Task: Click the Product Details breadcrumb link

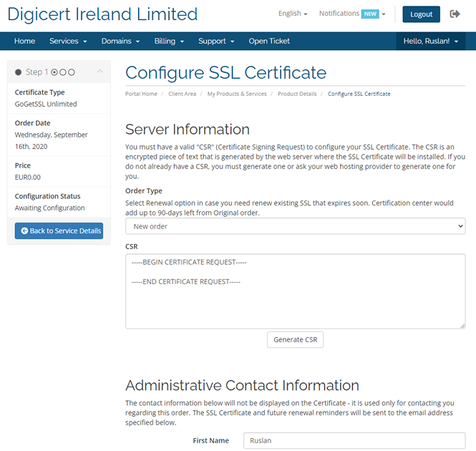Action: coord(297,94)
